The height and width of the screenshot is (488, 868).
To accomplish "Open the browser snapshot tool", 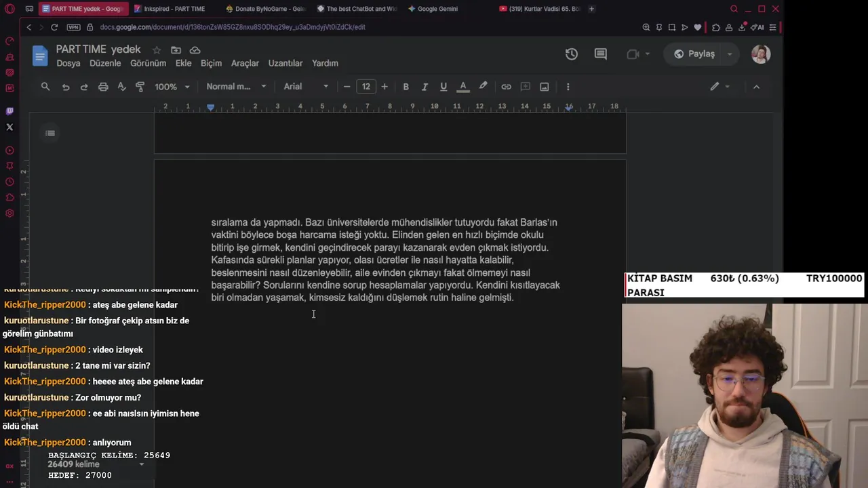I will pyautogui.click(x=671, y=27).
